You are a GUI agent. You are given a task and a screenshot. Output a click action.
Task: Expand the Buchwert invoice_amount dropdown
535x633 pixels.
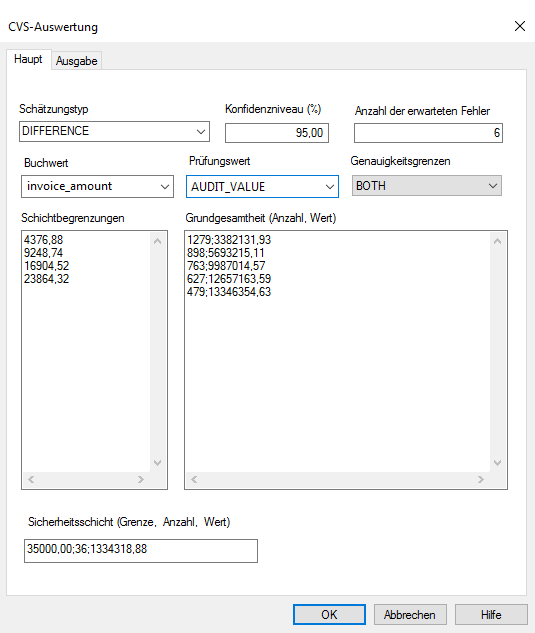coord(97,186)
